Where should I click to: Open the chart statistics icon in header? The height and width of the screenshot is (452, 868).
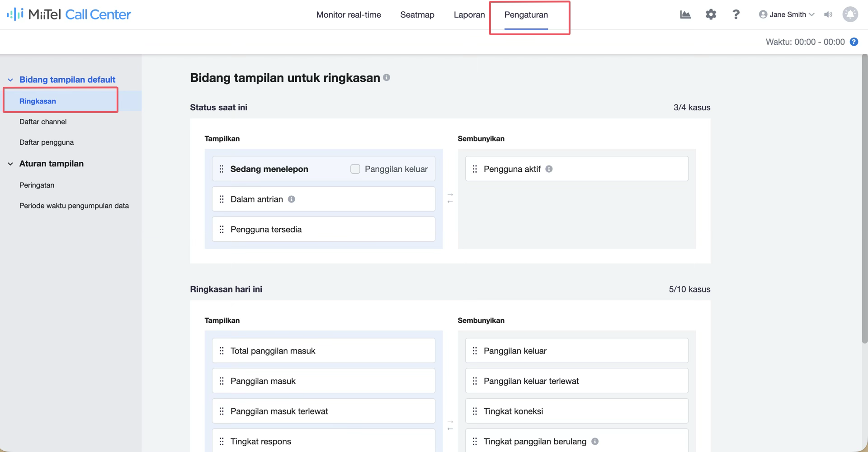pyautogui.click(x=685, y=14)
